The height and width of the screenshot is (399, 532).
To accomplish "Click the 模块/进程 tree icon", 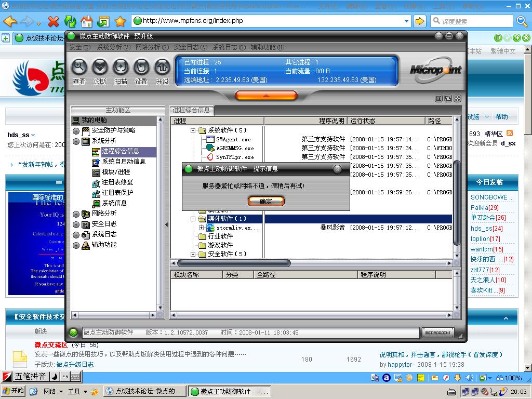I will [x=96, y=172].
